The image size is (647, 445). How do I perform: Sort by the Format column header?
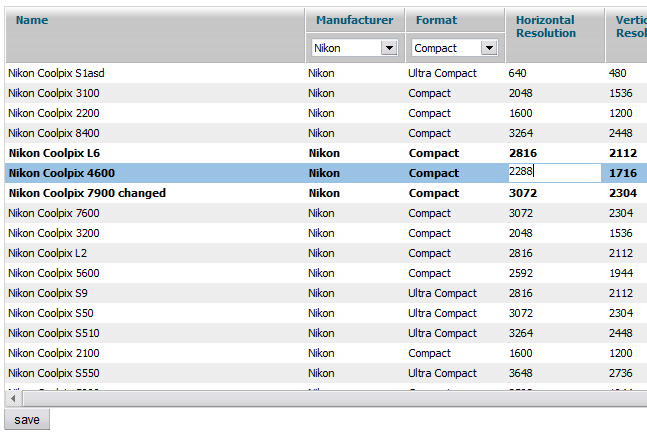[436, 20]
